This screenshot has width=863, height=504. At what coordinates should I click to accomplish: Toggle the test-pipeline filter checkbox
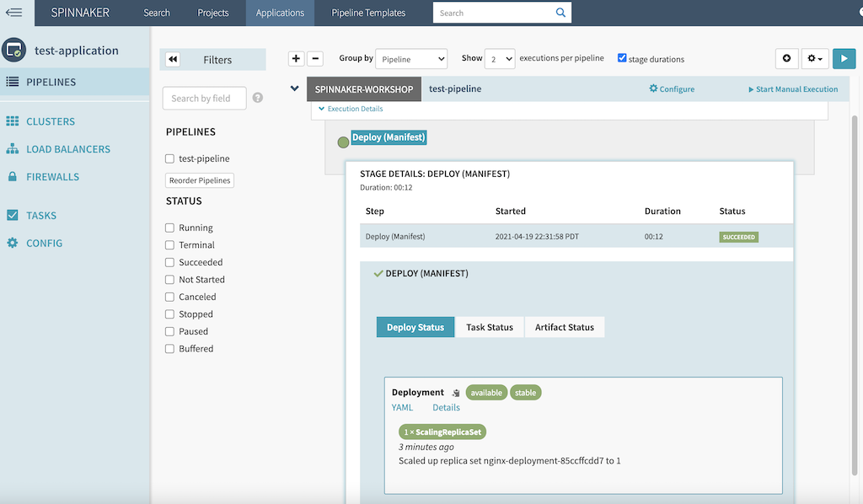pyautogui.click(x=169, y=158)
